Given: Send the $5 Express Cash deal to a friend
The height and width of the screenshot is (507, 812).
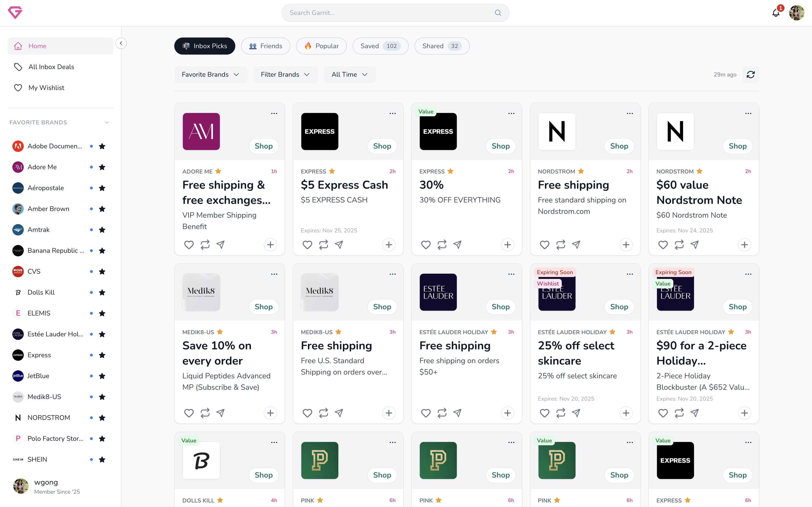Looking at the screenshot, I should [x=339, y=245].
